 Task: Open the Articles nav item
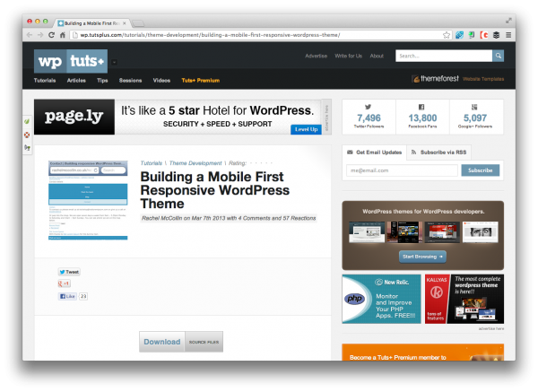pyautogui.click(x=76, y=81)
